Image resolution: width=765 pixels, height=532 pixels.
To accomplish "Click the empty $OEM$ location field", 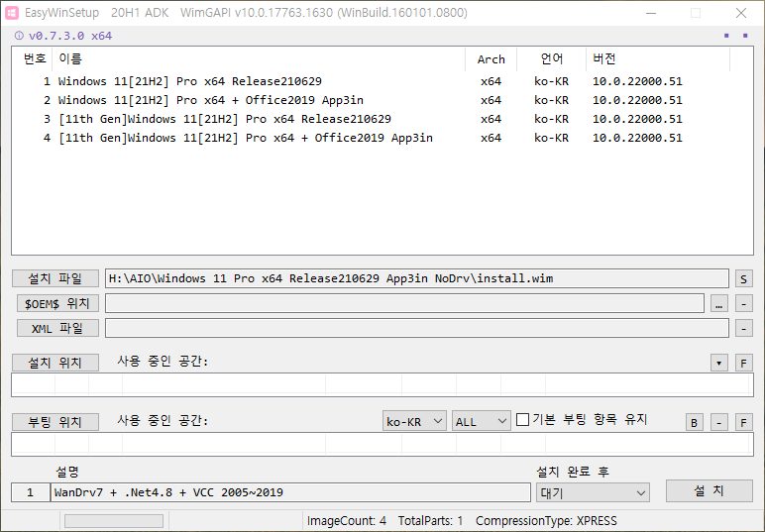I will 404,303.
